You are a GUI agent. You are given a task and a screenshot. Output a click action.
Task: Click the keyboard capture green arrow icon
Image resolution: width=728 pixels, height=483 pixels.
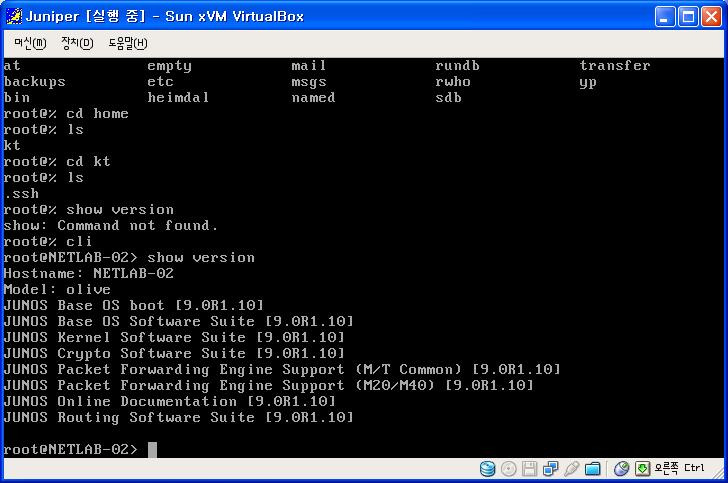pos(643,469)
